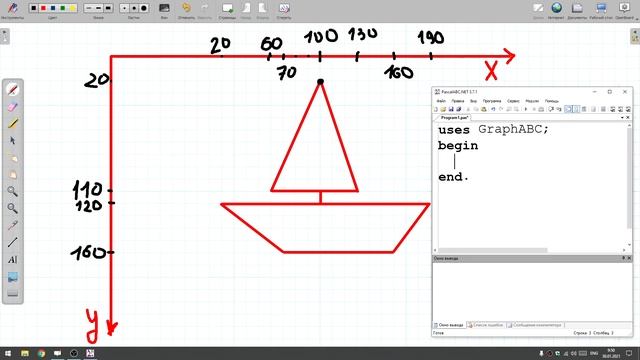The image size is (640, 360).
Task: Select the black pen color
Action: click(33, 8)
